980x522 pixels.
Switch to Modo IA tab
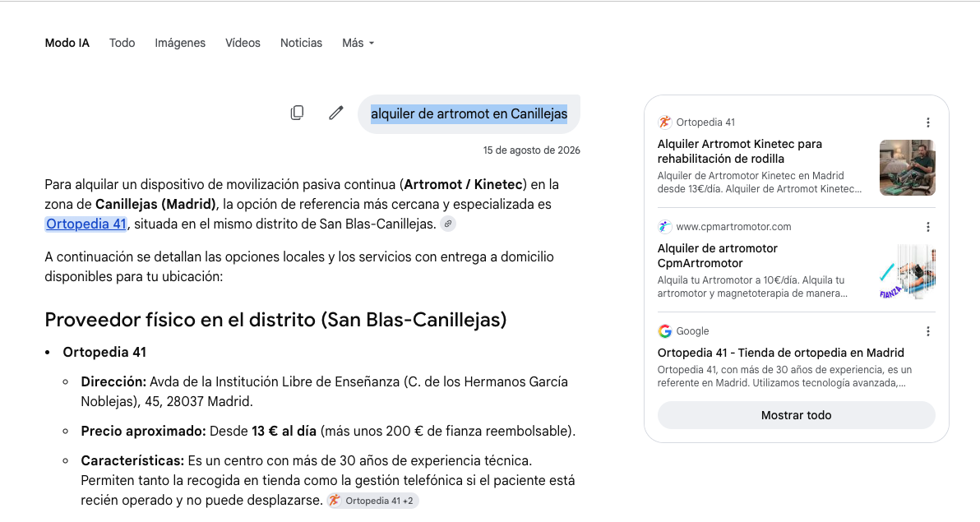click(67, 43)
